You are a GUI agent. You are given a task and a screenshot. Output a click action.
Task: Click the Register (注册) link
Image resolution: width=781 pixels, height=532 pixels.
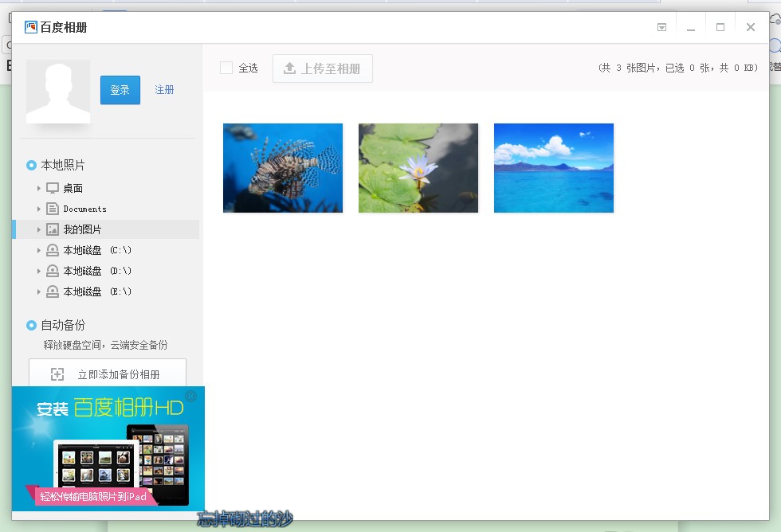(164, 90)
